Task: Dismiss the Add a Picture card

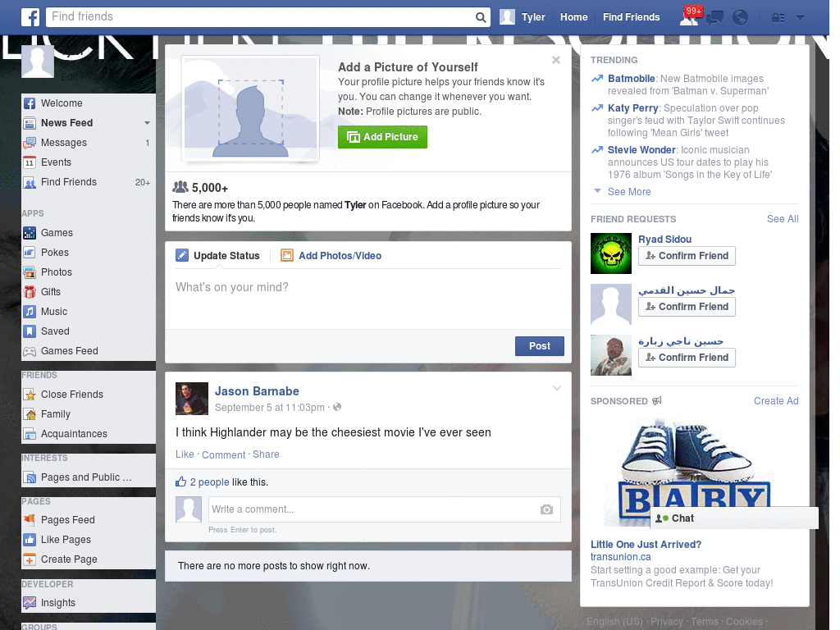Action: coord(556,60)
